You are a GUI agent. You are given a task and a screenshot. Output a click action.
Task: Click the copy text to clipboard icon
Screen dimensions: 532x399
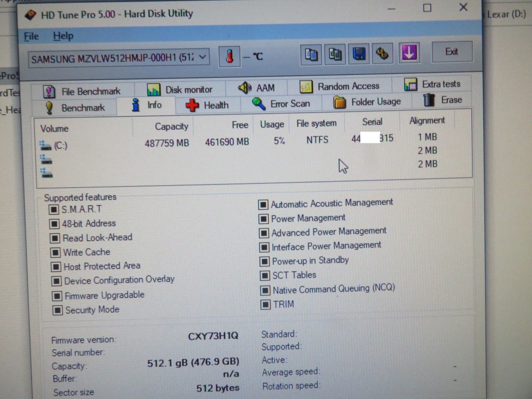311,54
